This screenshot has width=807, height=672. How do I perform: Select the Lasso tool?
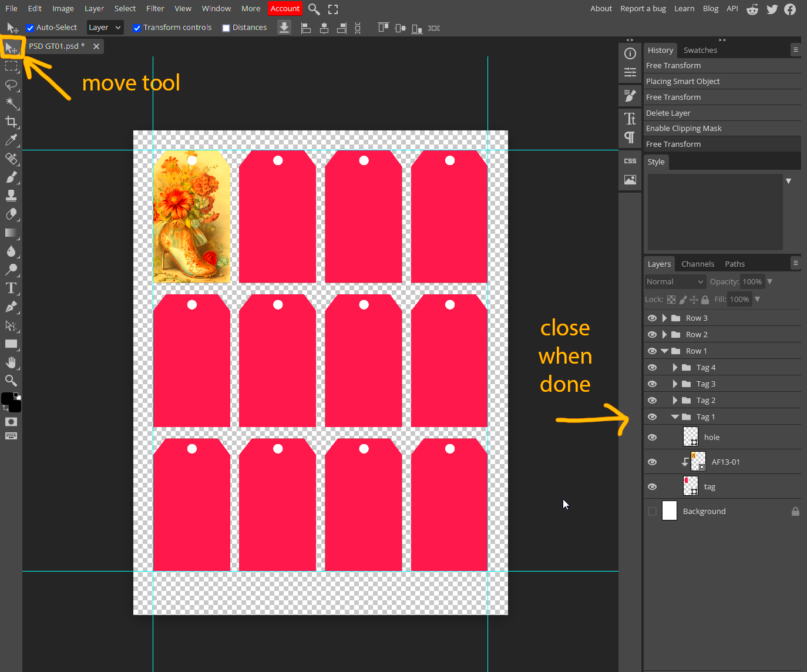coord(11,85)
